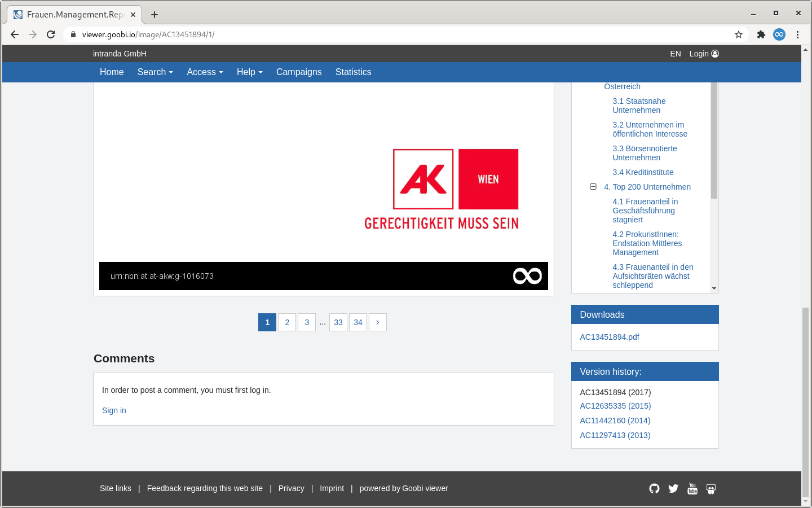
Task: Click the browser forward arrow
Action: (x=33, y=34)
